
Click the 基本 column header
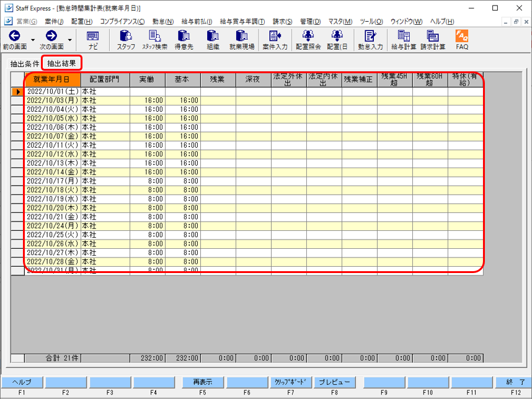point(182,79)
